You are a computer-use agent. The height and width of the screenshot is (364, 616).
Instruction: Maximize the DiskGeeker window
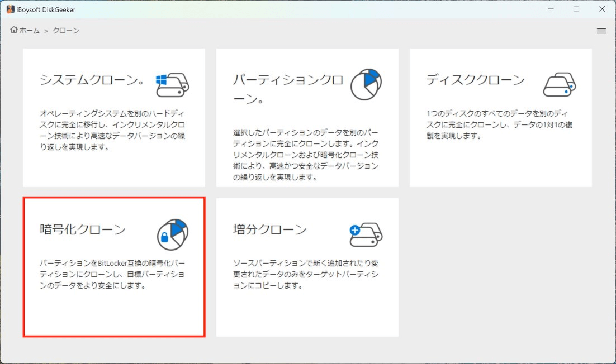click(576, 9)
